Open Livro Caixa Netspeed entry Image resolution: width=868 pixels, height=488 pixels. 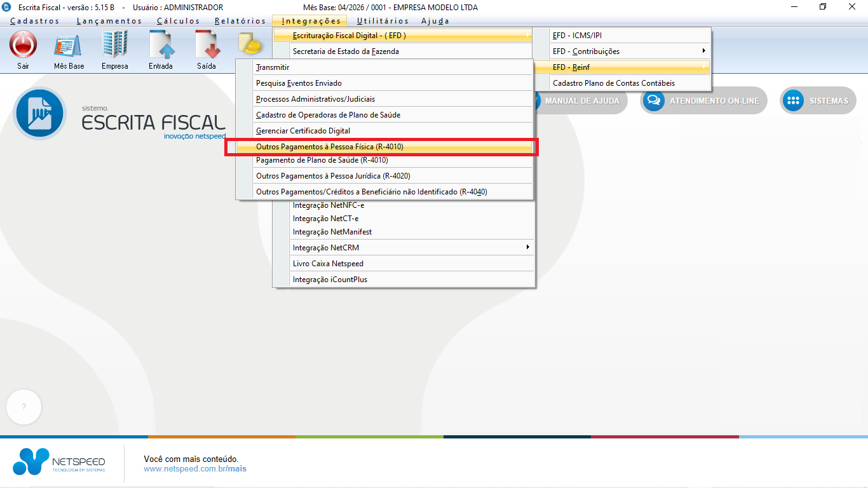(328, 264)
